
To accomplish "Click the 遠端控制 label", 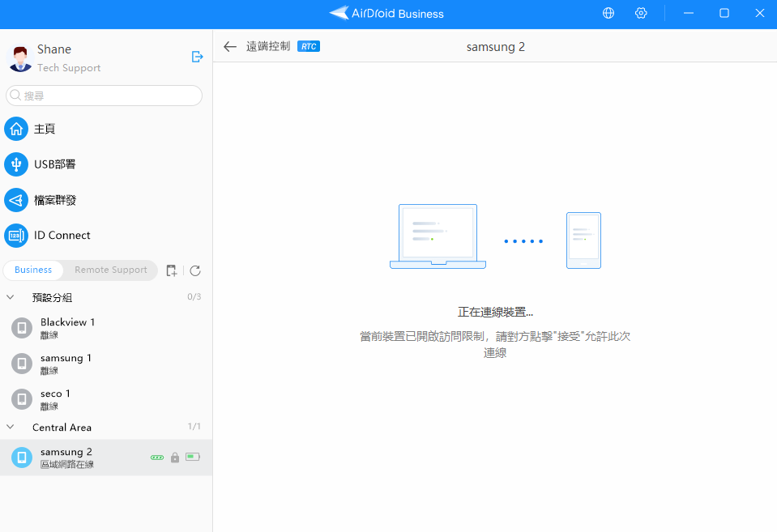I will pos(268,47).
